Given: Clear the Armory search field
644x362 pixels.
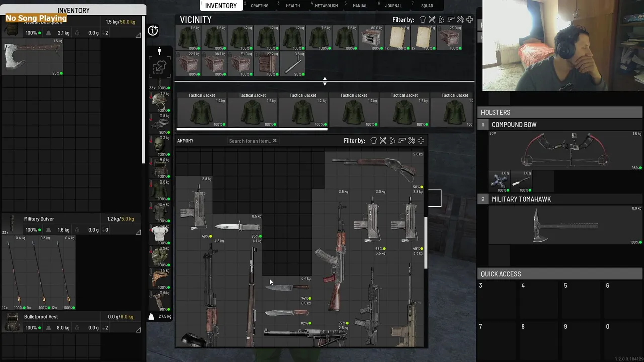Looking at the screenshot, I should (x=275, y=141).
